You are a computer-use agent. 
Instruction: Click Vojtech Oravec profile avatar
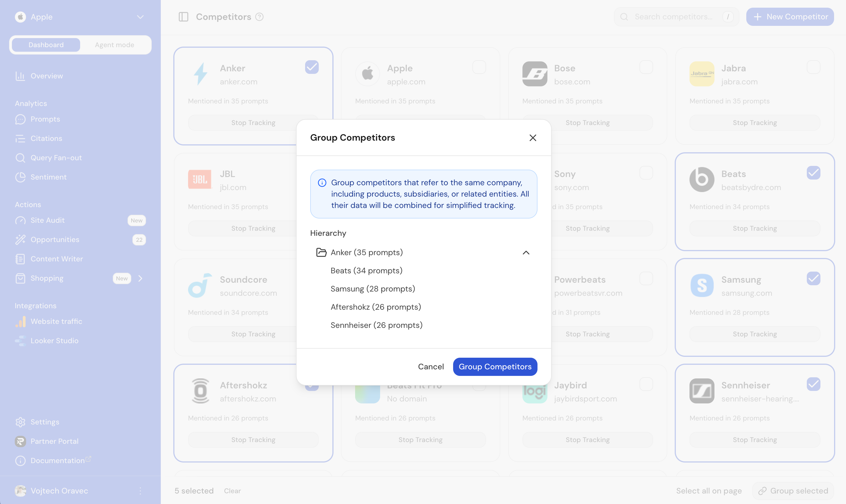tap(20, 491)
